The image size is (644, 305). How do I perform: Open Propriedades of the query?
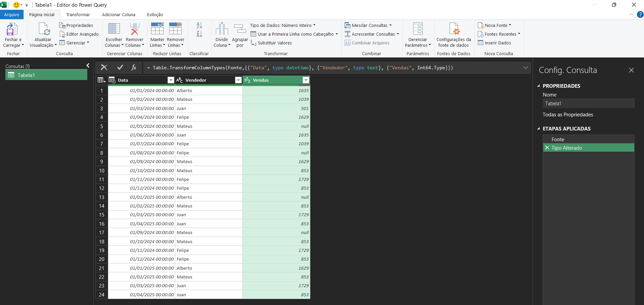point(76,25)
